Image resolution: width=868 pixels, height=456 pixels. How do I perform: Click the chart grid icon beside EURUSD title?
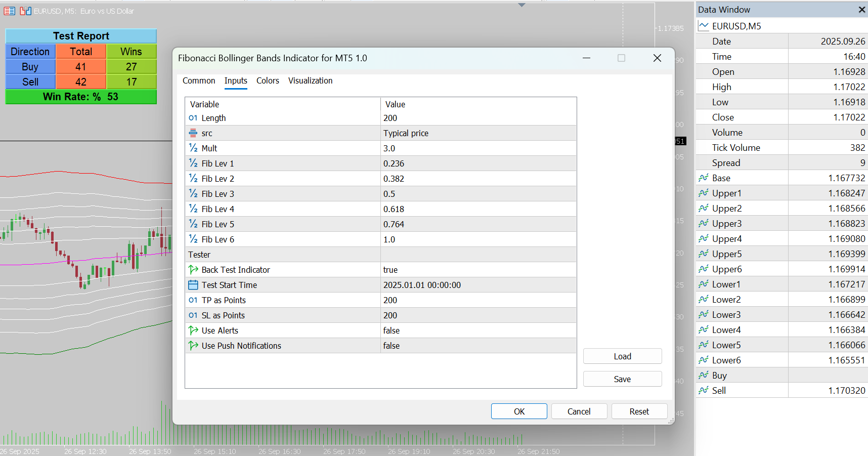(x=10, y=11)
